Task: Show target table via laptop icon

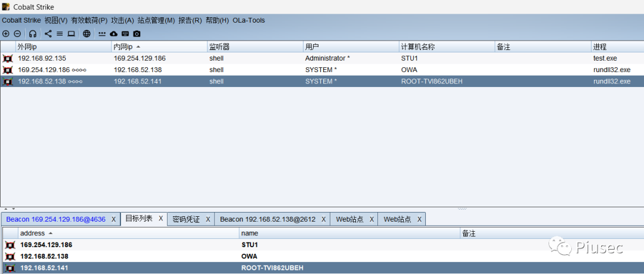Action: (x=71, y=33)
